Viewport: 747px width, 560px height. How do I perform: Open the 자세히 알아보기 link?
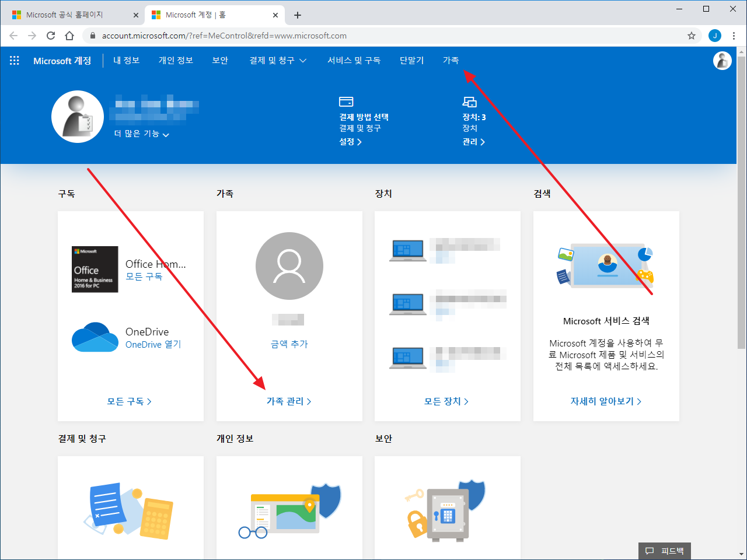606,401
